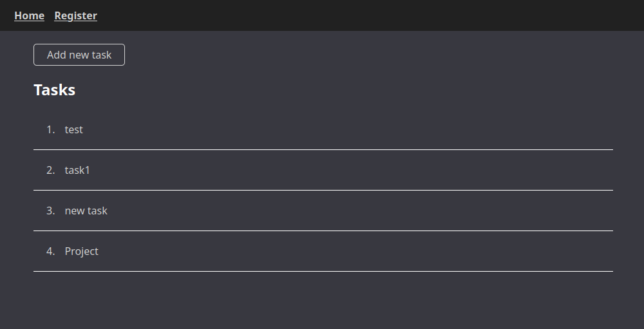Select the 'test' task text
This screenshot has height=329, width=644.
(x=74, y=129)
